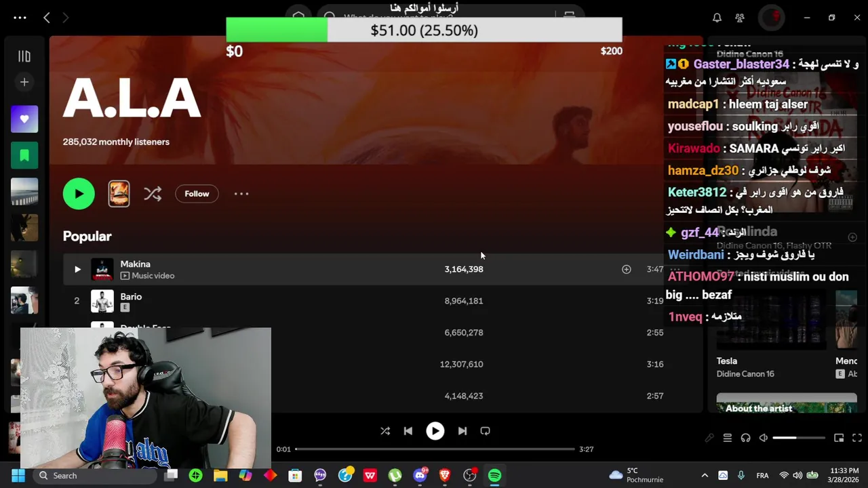Click the $51.00 donation goal bar
Image resolution: width=868 pixels, height=488 pixels.
click(x=424, y=30)
